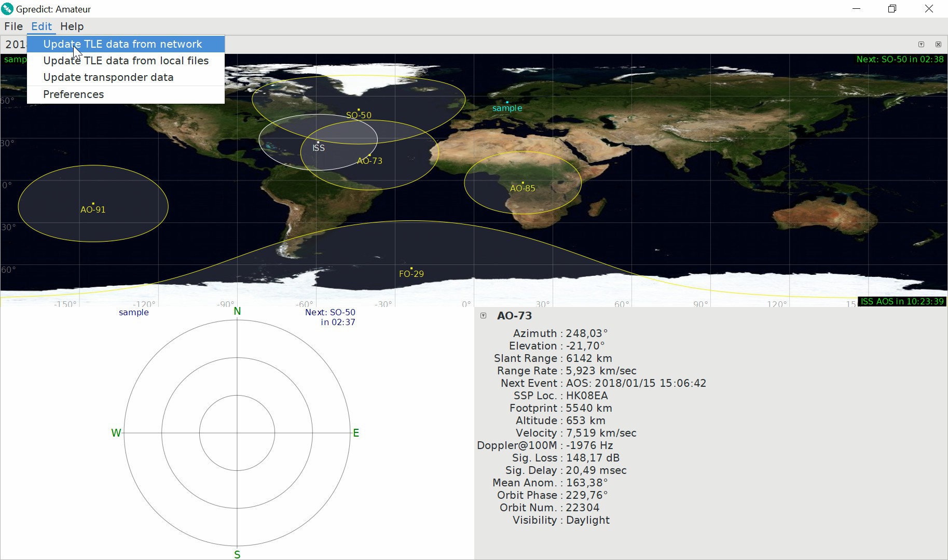Click the 'Next: SO-50 in 02:37' polar view label
This screenshot has height=560, width=948.
click(331, 317)
